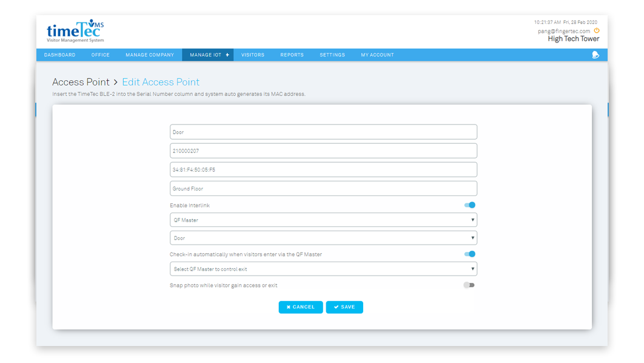Go to the Dashboard menu
Screen dimensions: 644x363
coord(60,55)
